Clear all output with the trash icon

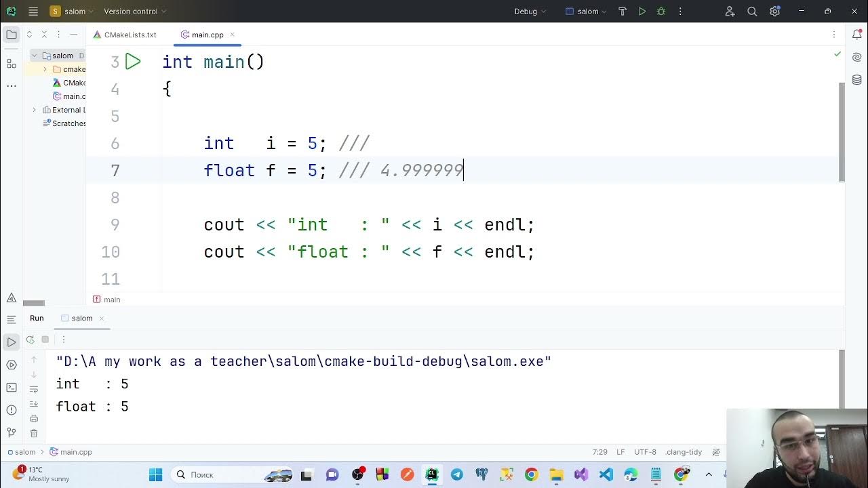(34, 434)
